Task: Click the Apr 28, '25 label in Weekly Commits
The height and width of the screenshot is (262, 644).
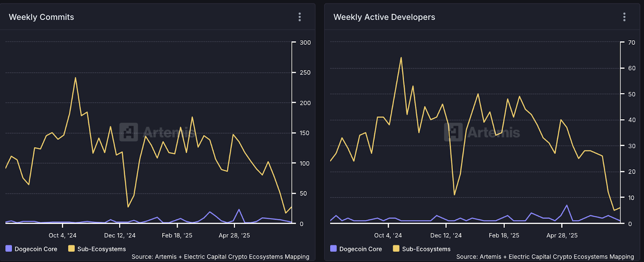Action: point(234,235)
